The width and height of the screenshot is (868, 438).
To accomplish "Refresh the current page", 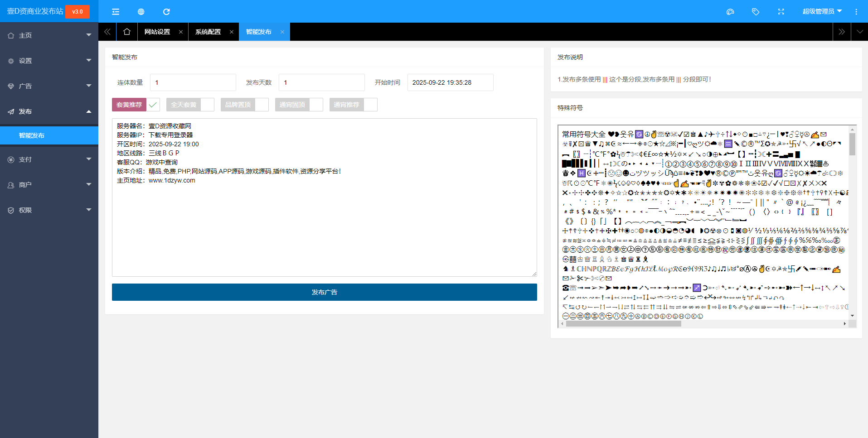I will (166, 11).
